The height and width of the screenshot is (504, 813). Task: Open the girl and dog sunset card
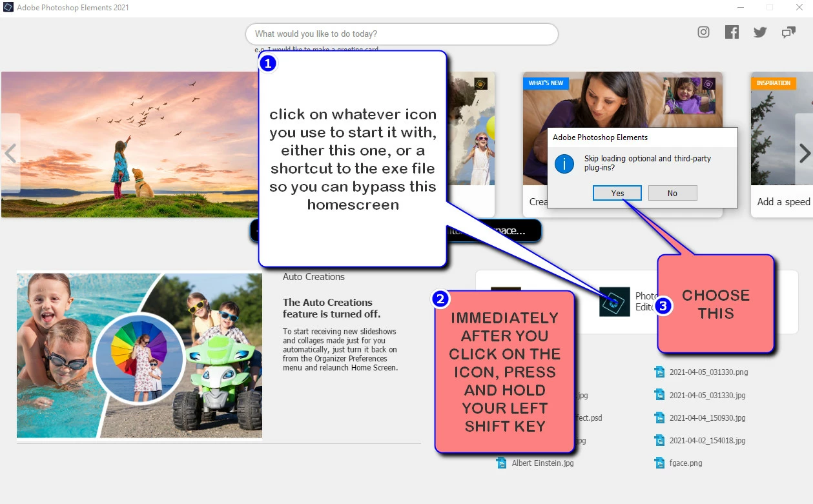tap(130, 144)
